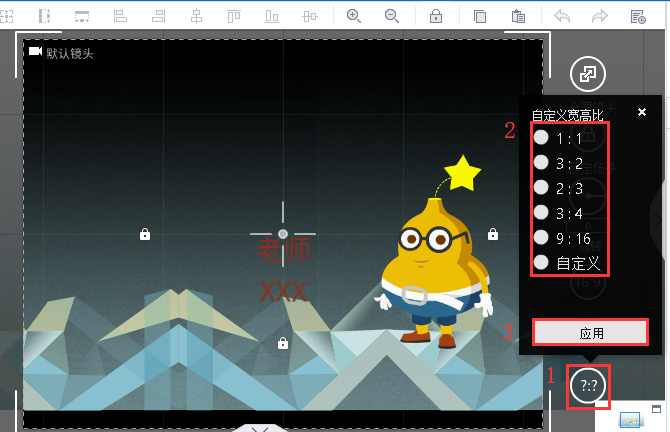Click the 应用 apply button
This screenshot has width=670, height=432.
591,332
